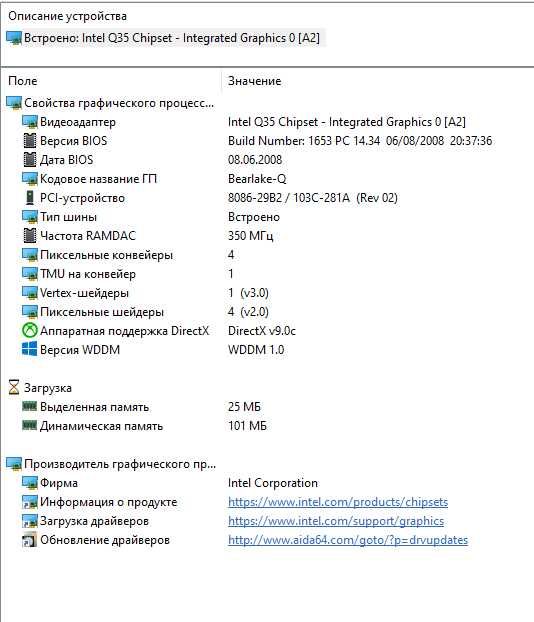
Task: Click the value 'DirectX v9.0c'
Action: pyautogui.click(x=262, y=331)
